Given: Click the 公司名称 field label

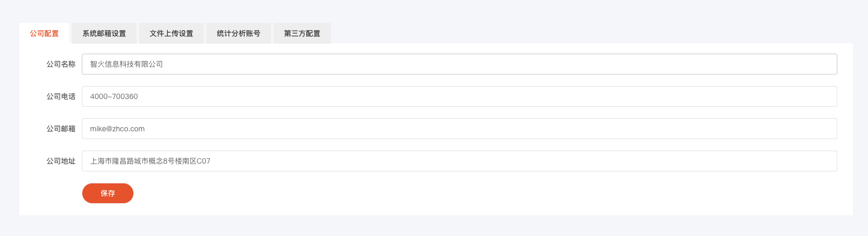Looking at the screenshot, I should pyautogui.click(x=61, y=64).
